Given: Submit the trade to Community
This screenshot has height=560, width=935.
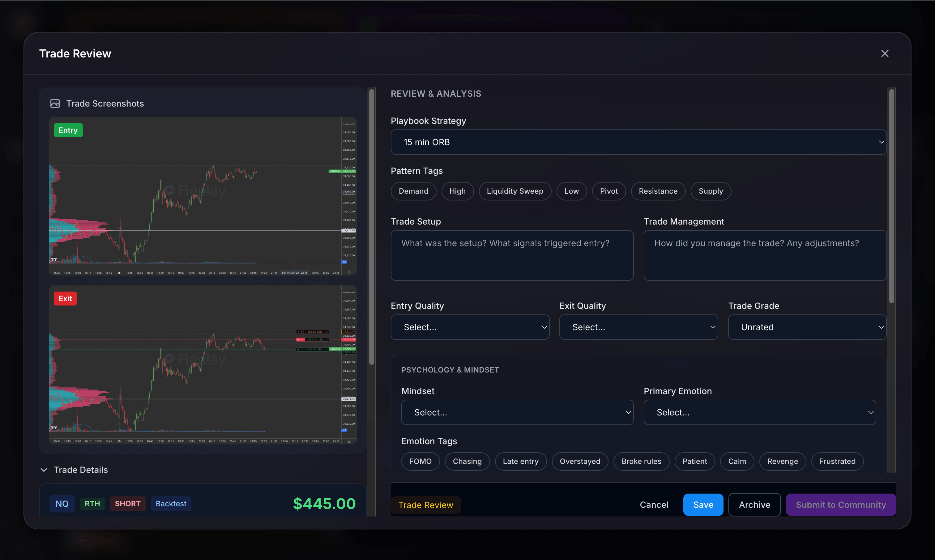Looking at the screenshot, I should (x=840, y=504).
